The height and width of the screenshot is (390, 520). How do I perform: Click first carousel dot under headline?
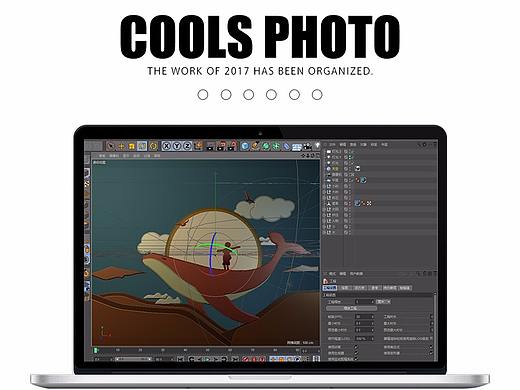(x=203, y=95)
